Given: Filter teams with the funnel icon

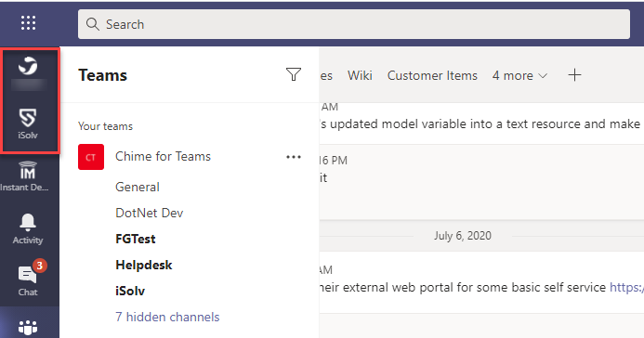Looking at the screenshot, I should [294, 74].
